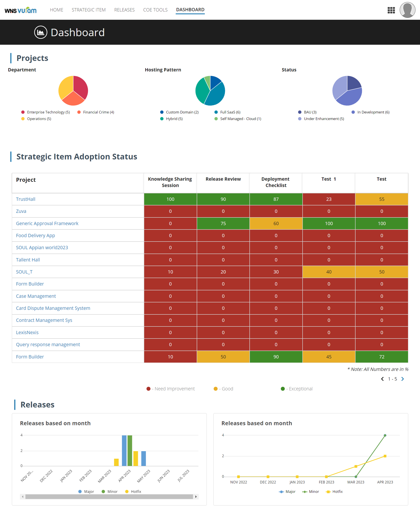The width and height of the screenshot is (420, 523).
Task: Click the bar chart horizontal scrollbar
Action: point(109,497)
